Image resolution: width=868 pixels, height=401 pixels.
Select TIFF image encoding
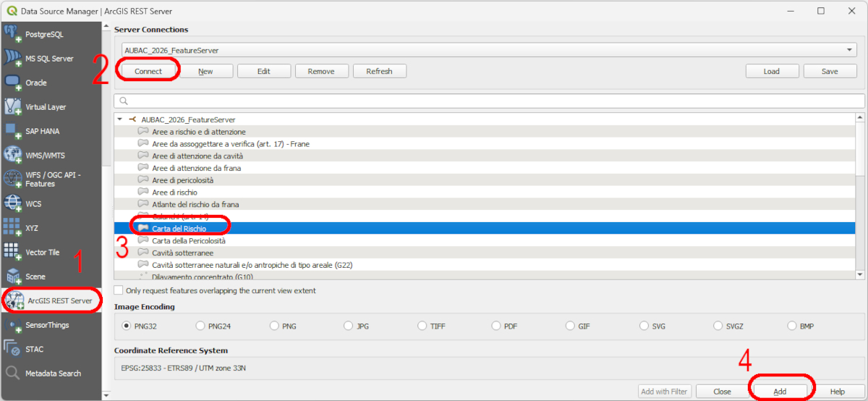click(x=422, y=326)
